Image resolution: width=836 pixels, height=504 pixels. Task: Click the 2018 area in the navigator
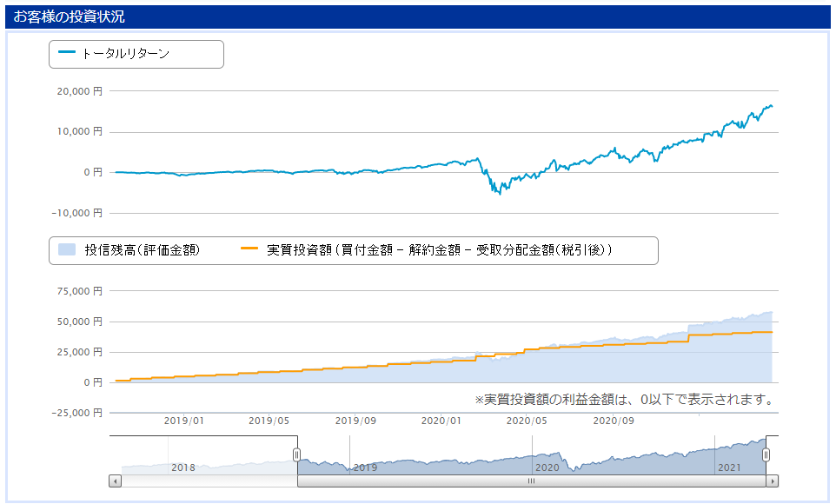(182, 468)
